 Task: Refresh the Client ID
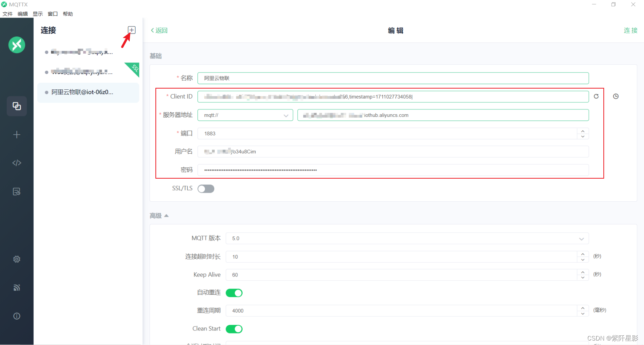(x=596, y=96)
